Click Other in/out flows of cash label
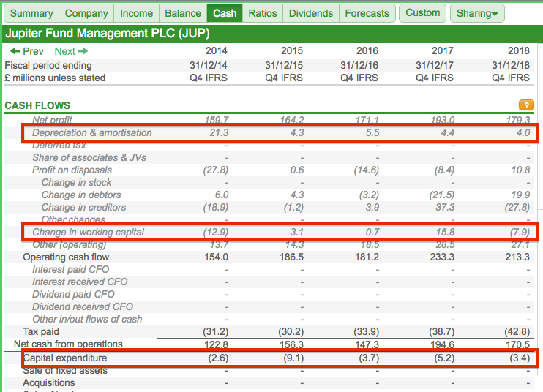The height and width of the screenshot is (392, 543). tap(87, 320)
